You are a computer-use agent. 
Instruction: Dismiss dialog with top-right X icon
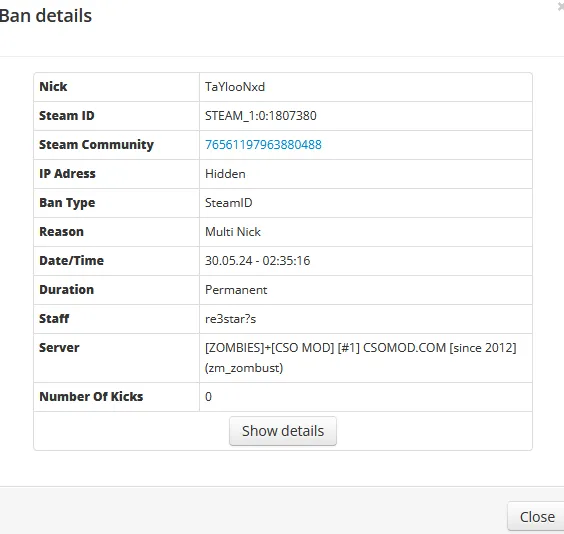[561, 6]
